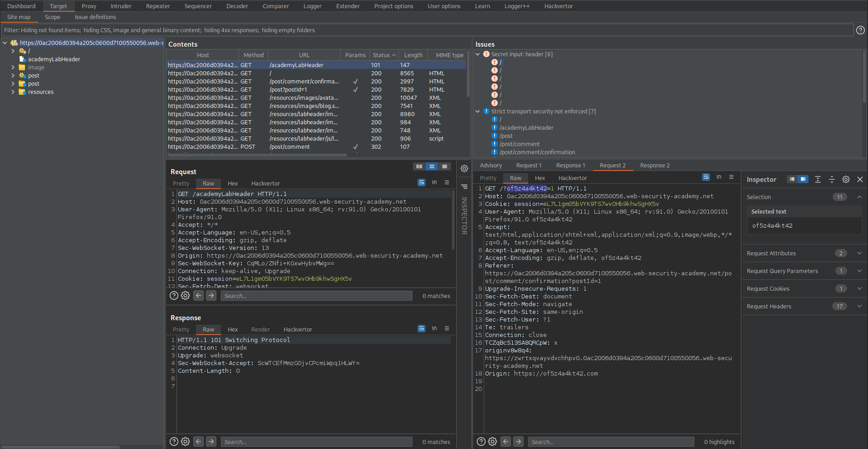Expand the resources folder in site map
The image size is (868, 449).
click(13, 92)
